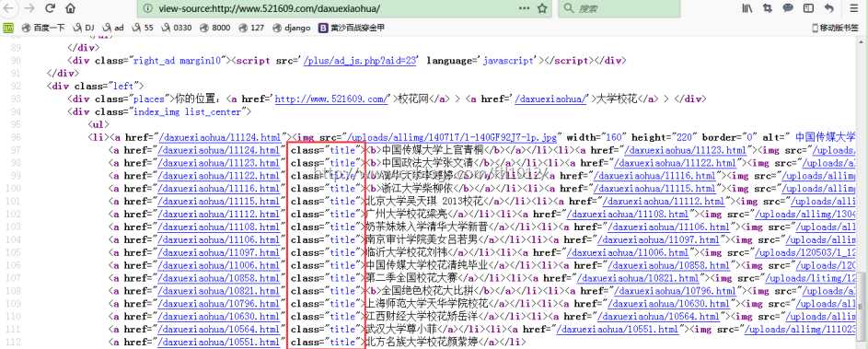Open the chat bubble extension icon
Image resolution: width=868 pixels, height=349 pixels.
pyautogui.click(x=788, y=8)
